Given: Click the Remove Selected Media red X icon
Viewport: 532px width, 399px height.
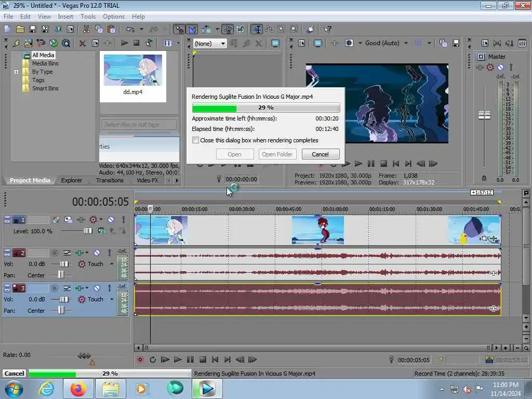Looking at the screenshot, I should coord(83,43).
